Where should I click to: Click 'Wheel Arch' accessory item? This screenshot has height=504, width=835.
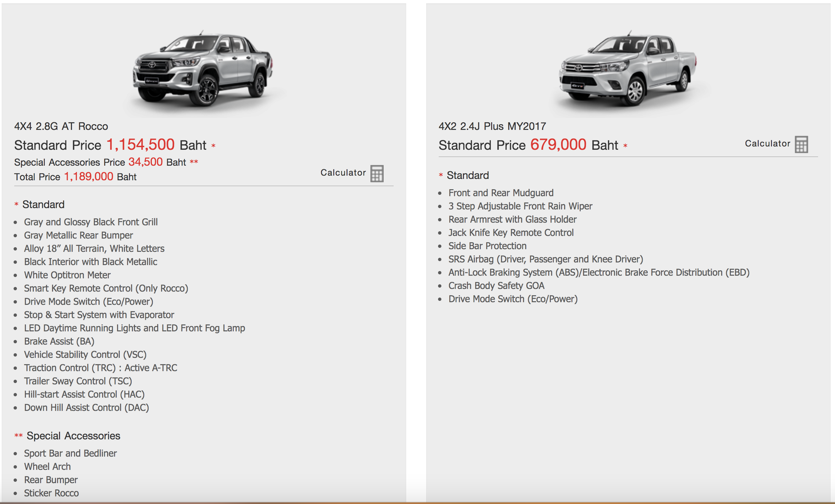point(47,467)
